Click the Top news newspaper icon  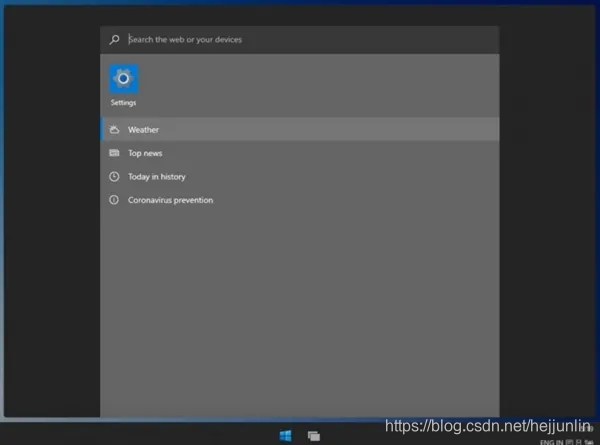114,153
